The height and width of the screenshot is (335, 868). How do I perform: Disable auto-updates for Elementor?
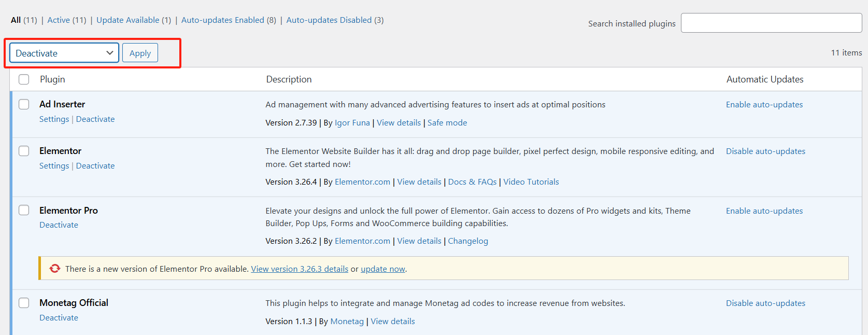[765, 151]
